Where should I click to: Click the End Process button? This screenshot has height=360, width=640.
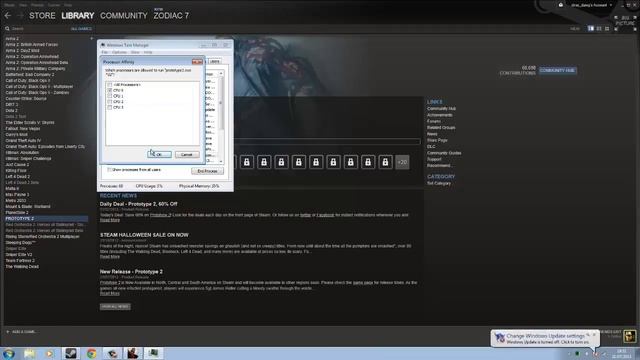pos(207,171)
